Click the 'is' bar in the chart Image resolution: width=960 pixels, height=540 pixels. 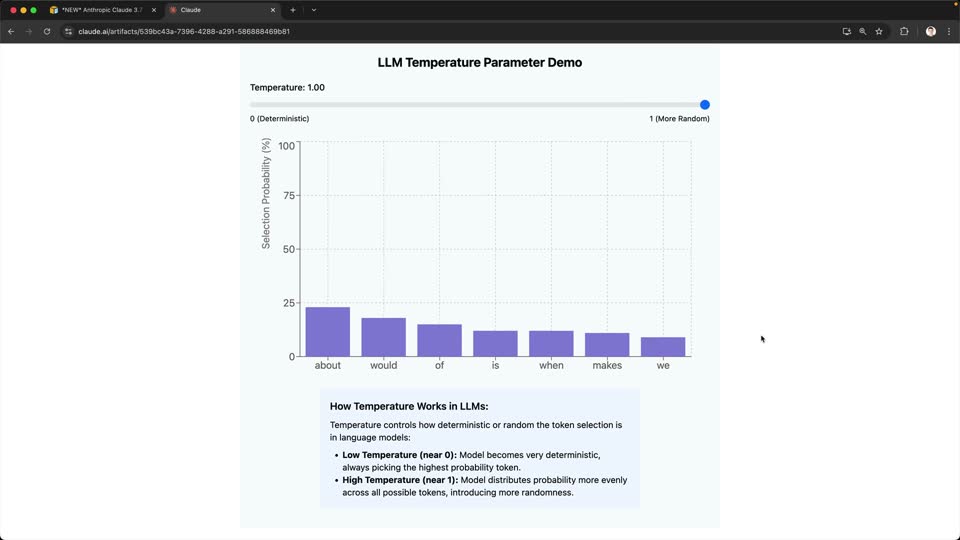tap(495, 343)
